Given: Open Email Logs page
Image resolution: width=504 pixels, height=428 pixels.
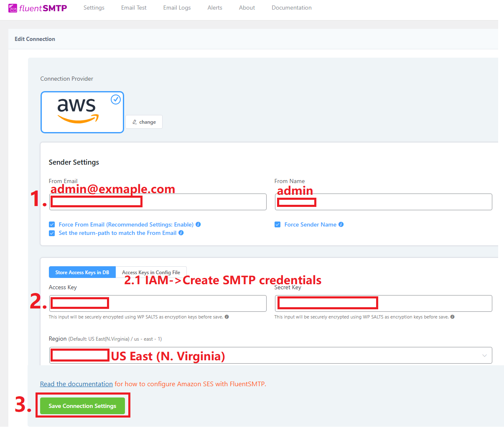Looking at the screenshot, I should (x=177, y=8).
